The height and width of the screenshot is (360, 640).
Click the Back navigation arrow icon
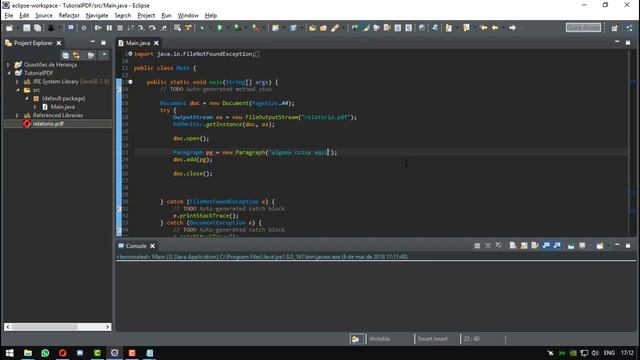pos(495,28)
